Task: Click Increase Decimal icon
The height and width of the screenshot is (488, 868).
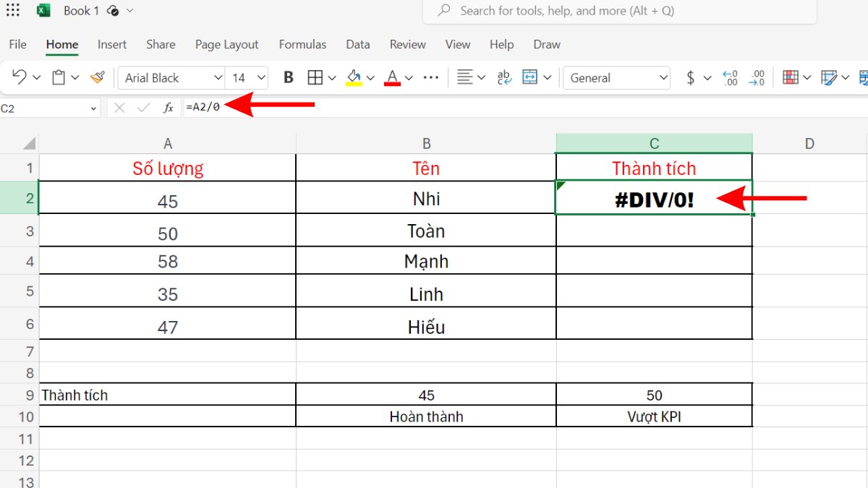Action: point(731,77)
